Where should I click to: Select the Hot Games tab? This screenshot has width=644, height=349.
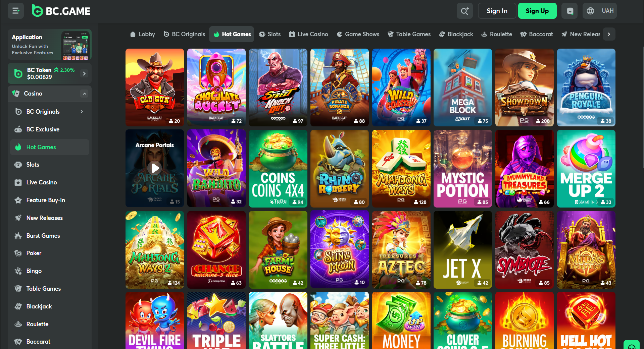(232, 34)
